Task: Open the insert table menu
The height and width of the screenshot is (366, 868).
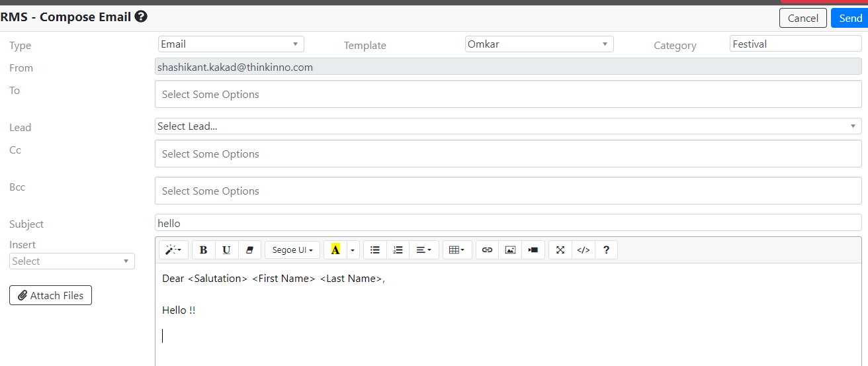Action: click(457, 250)
